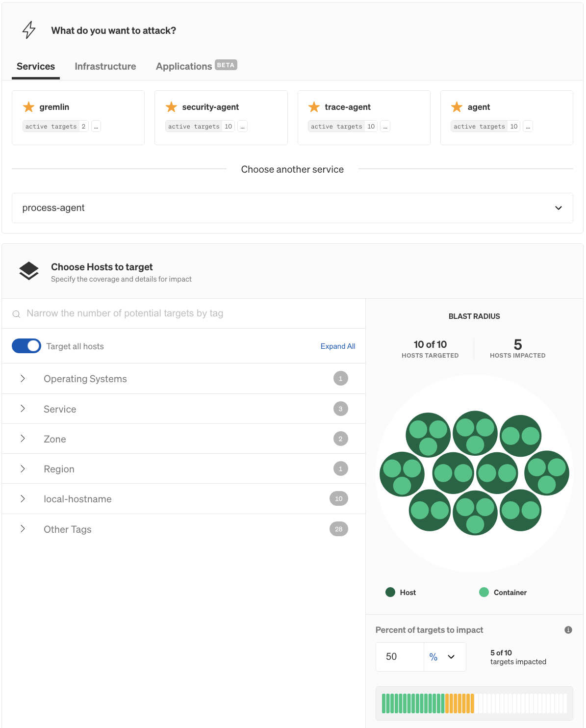
Task: Click the star icon on gremlin card
Action: tap(28, 107)
